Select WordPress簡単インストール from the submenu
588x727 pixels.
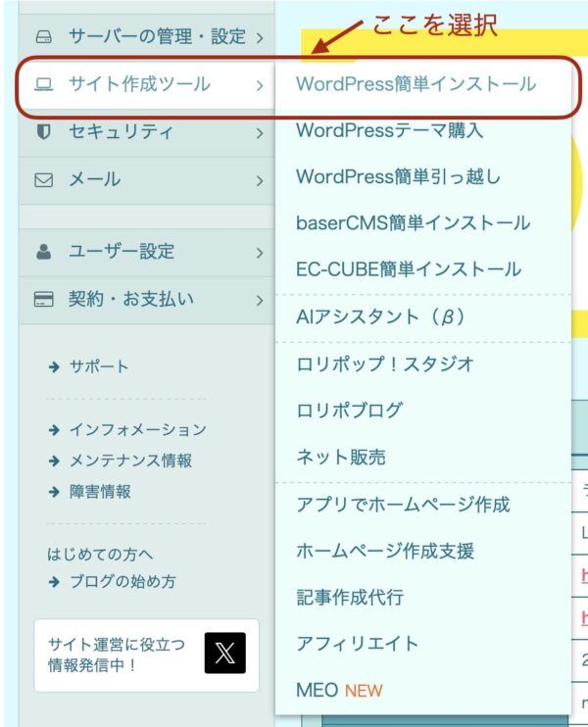point(416,84)
